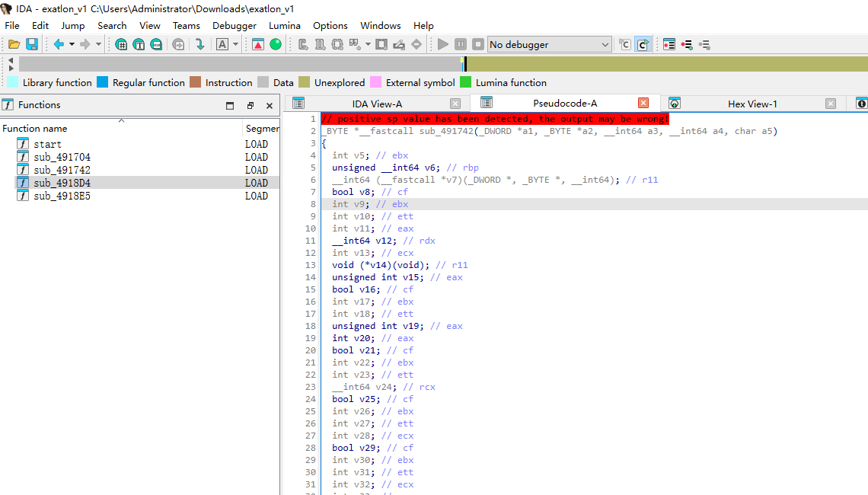This screenshot has width=868, height=495.
Task: Open the breakpoint list icon
Action: pos(669,45)
